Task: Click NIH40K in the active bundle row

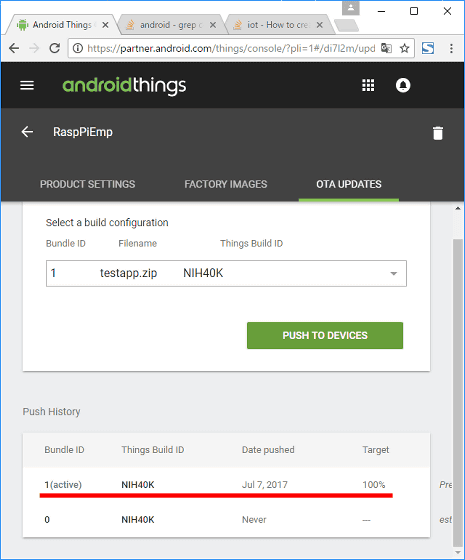Action: click(138, 485)
